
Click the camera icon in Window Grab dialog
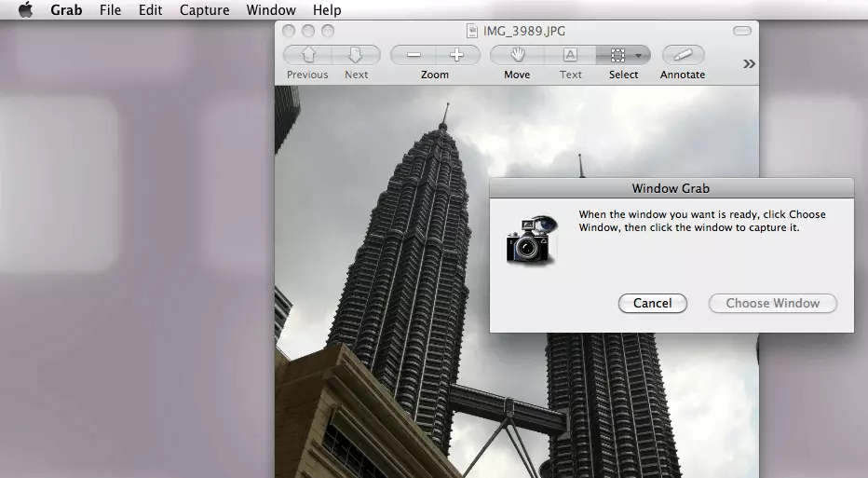[x=531, y=240]
